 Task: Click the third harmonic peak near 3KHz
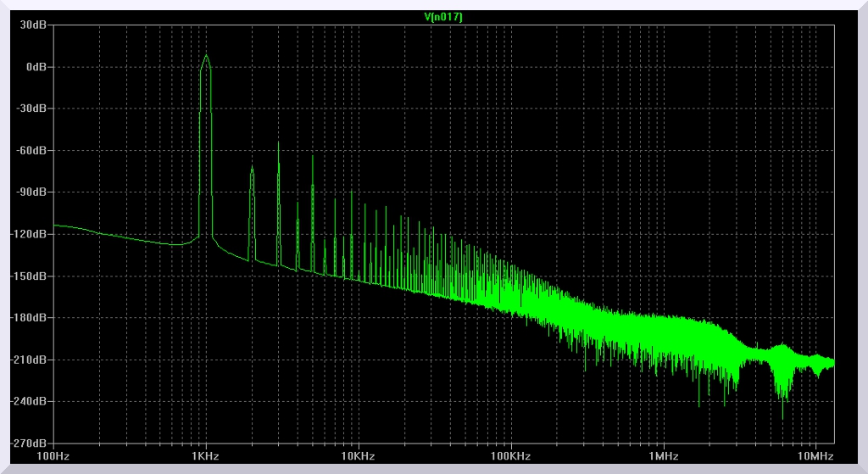(x=278, y=143)
